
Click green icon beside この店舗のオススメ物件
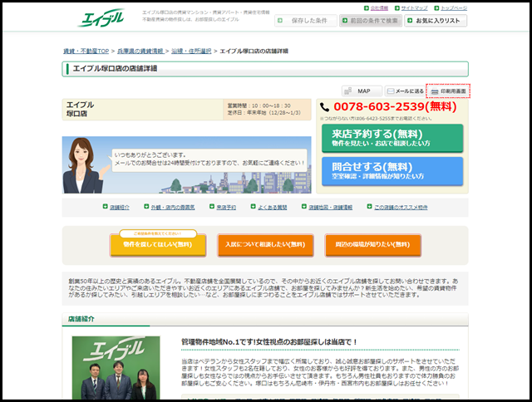(x=369, y=207)
